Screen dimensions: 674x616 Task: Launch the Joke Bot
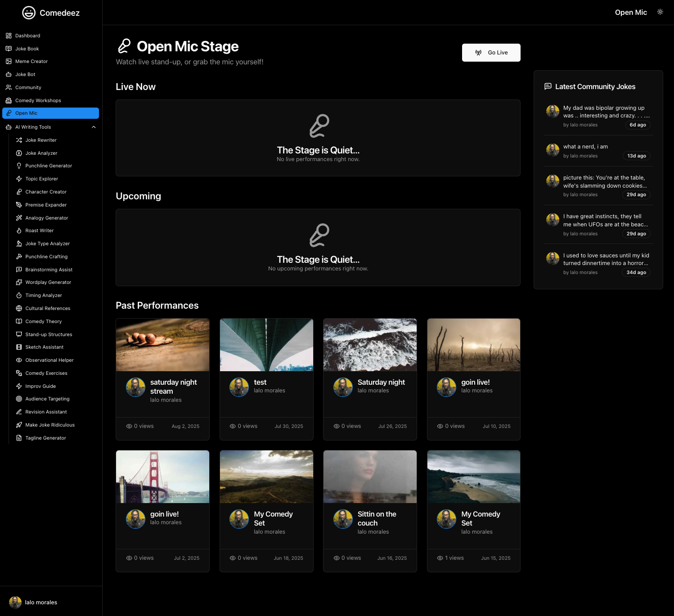click(x=25, y=74)
